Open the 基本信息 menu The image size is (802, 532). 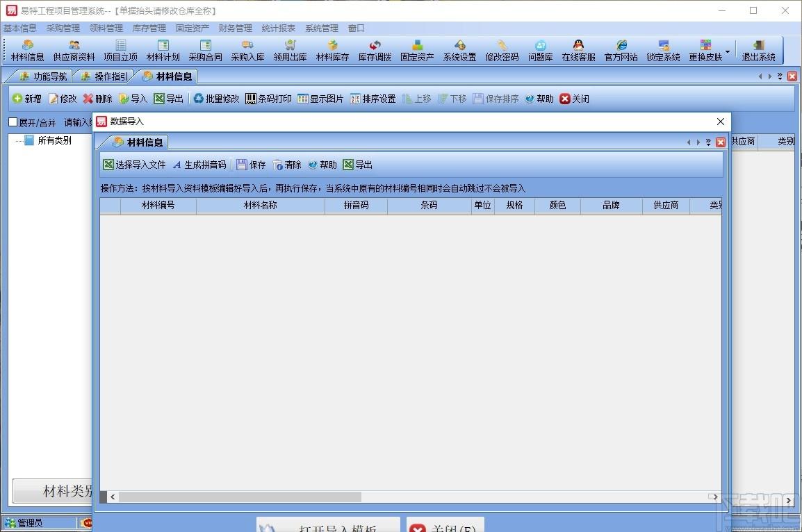tap(20, 28)
